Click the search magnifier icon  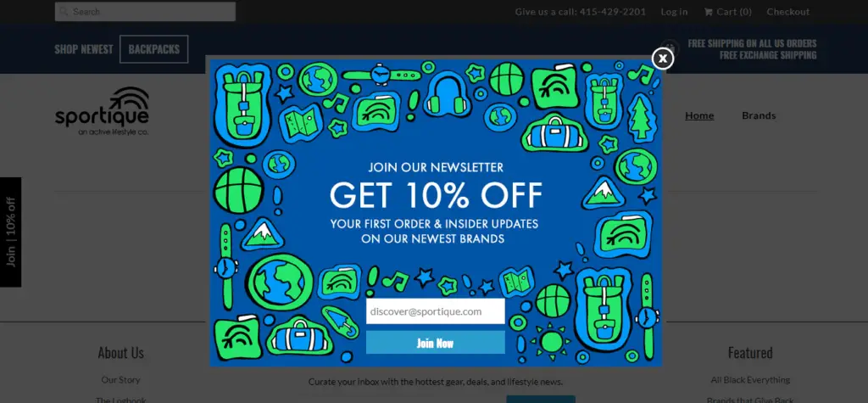point(64,11)
